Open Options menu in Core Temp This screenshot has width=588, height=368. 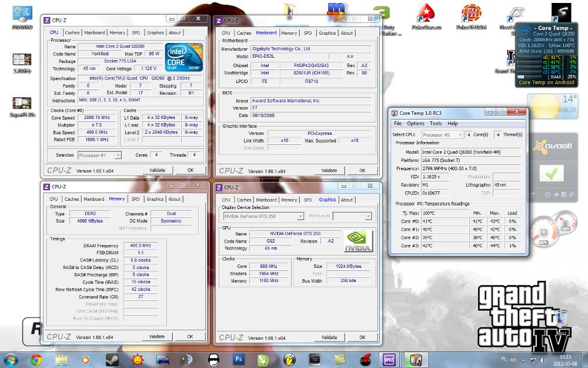point(416,123)
